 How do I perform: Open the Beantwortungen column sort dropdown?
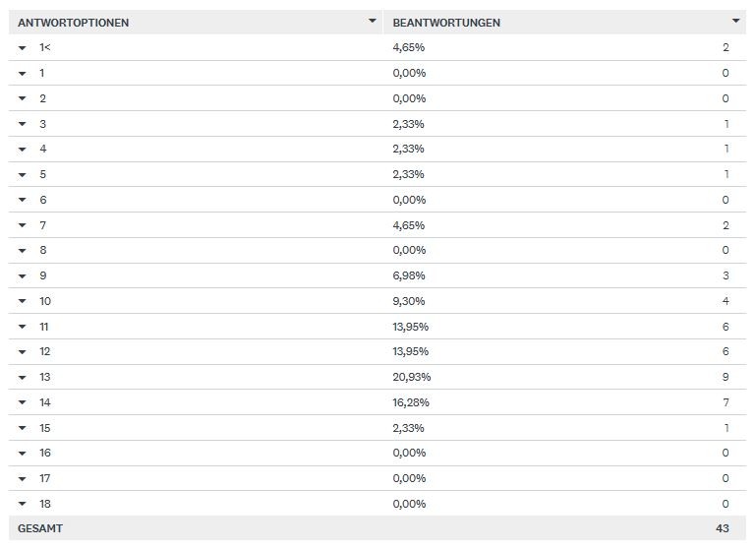tap(735, 21)
